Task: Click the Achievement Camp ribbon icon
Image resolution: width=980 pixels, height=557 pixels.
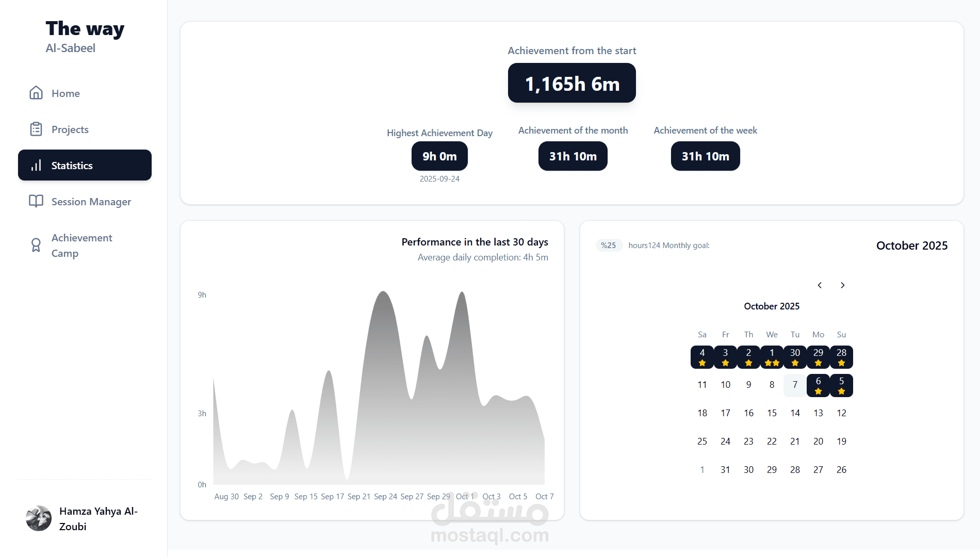Action: pos(36,245)
